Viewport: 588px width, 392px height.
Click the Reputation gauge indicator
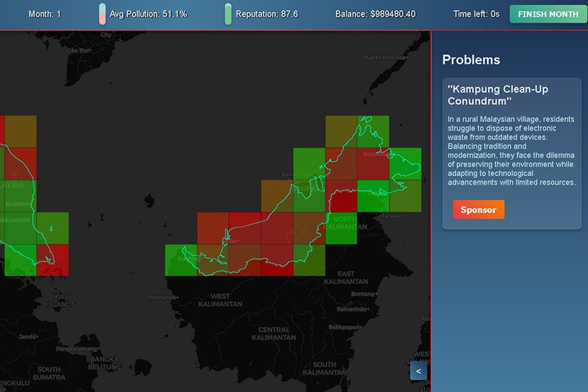click(228, 15)
